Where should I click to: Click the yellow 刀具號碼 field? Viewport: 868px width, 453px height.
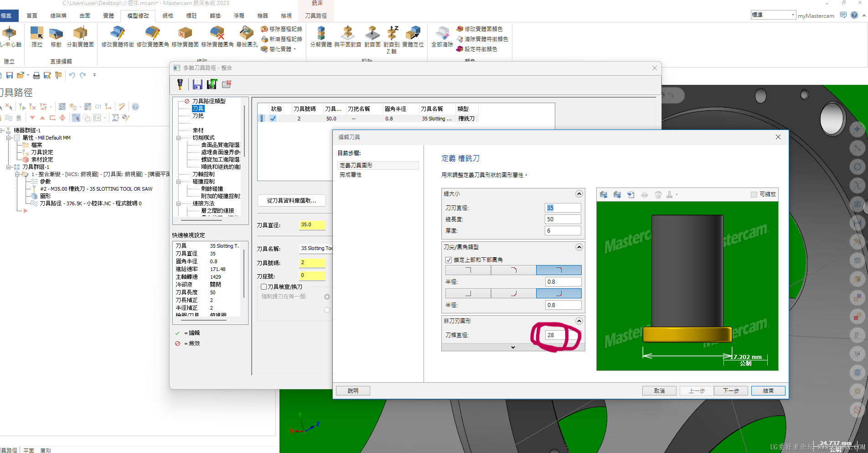[312, 263]
